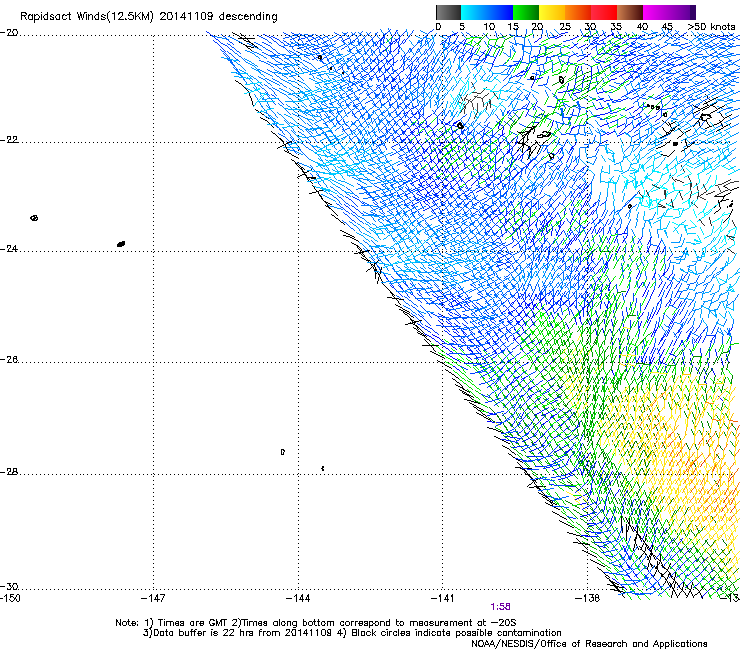Click the -147 longitude axis label
This screenshot has width=740, height=650.
pyautogui.click(x=153, y=599)
